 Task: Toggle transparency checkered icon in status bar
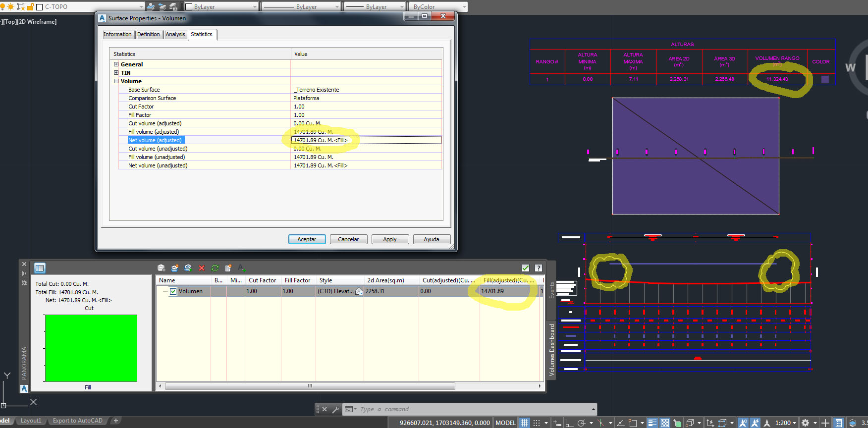[x=665, y=423]
